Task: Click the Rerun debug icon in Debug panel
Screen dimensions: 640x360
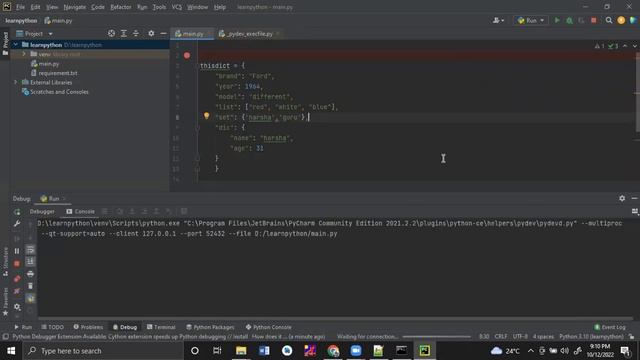Action: pos(17,212)
